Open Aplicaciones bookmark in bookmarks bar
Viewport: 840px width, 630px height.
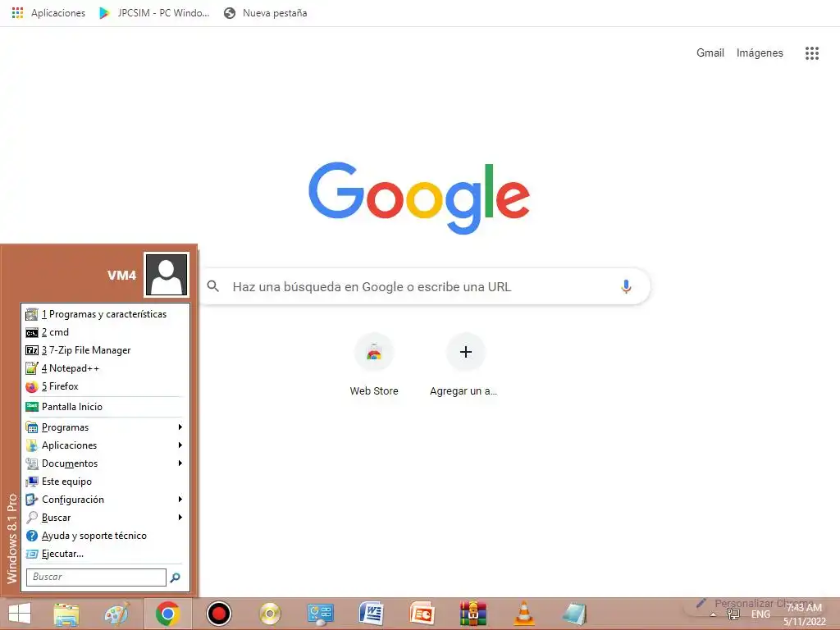click(x=48, y=13)
